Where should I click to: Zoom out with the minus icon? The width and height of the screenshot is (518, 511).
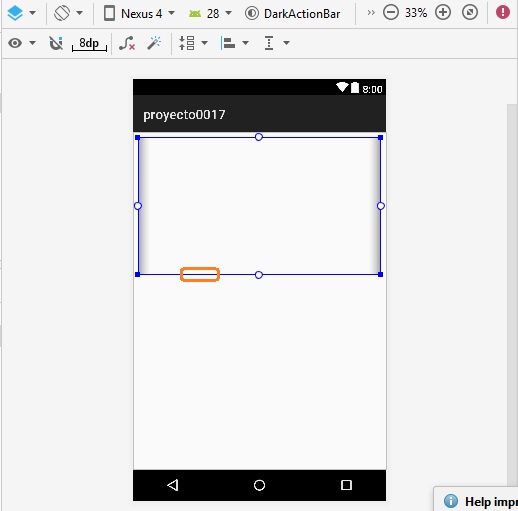391,13
